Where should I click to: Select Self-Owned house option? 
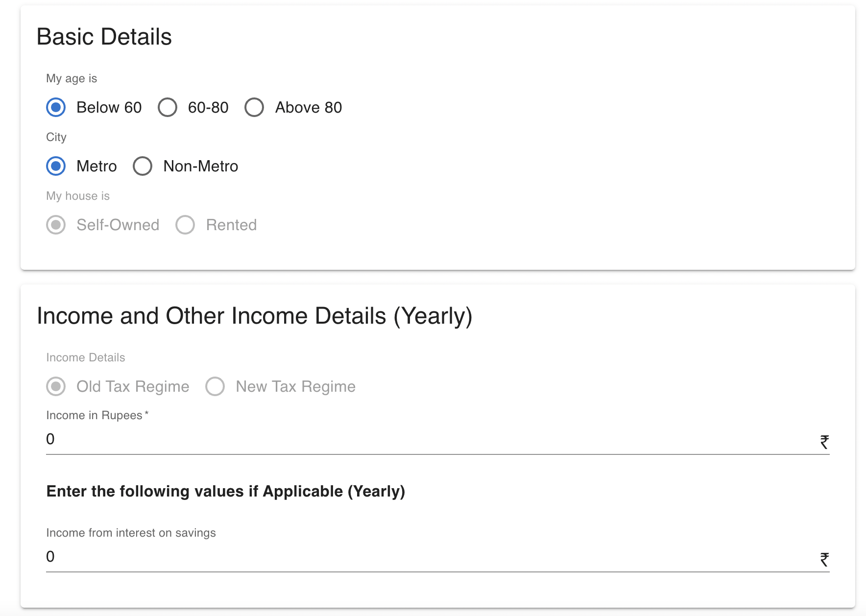point(56,225)
